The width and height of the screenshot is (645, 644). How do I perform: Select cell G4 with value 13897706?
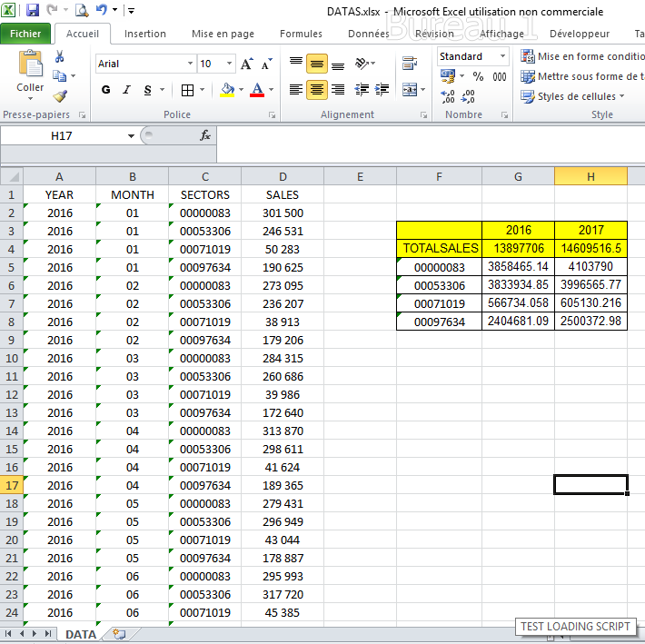518,248
